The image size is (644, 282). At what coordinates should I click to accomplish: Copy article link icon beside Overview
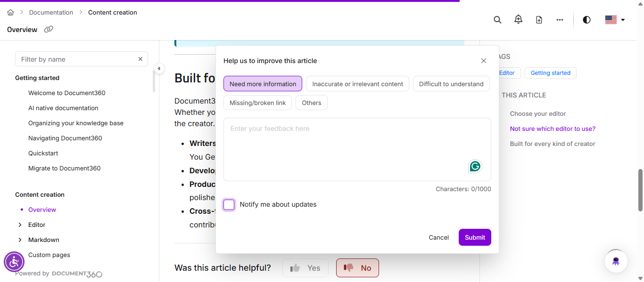[49, 29]
